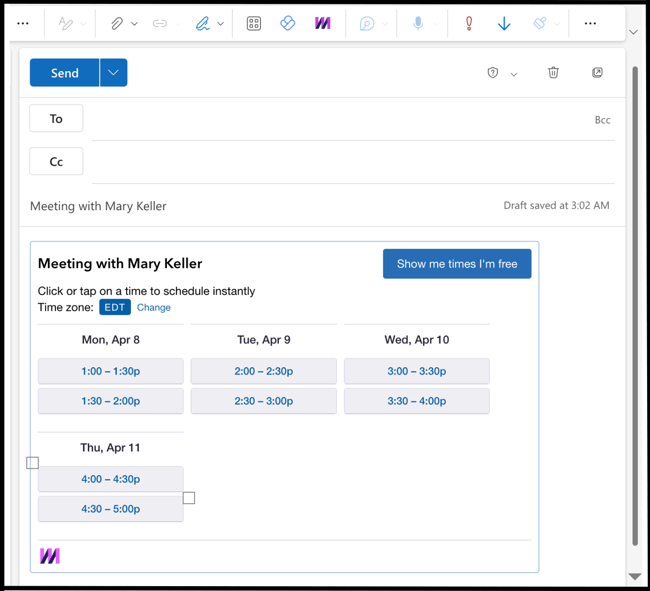Screen dimensions: 650x591
Task: Click the card title Meeting with Mary Keller
Action: (x=120, y=264)
